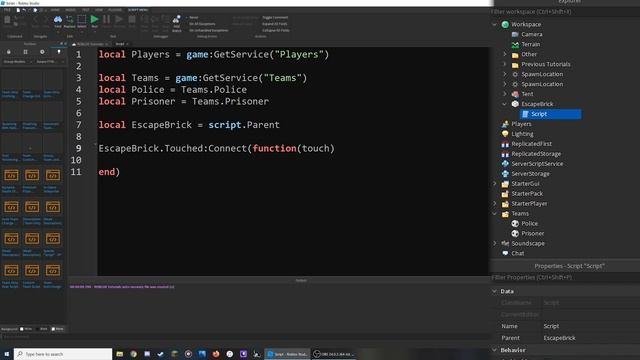Start the game with the green Run button
Image resolution: width=640 pixels, height=360 pixels.
pyautogui.click(x=94, y=20)
